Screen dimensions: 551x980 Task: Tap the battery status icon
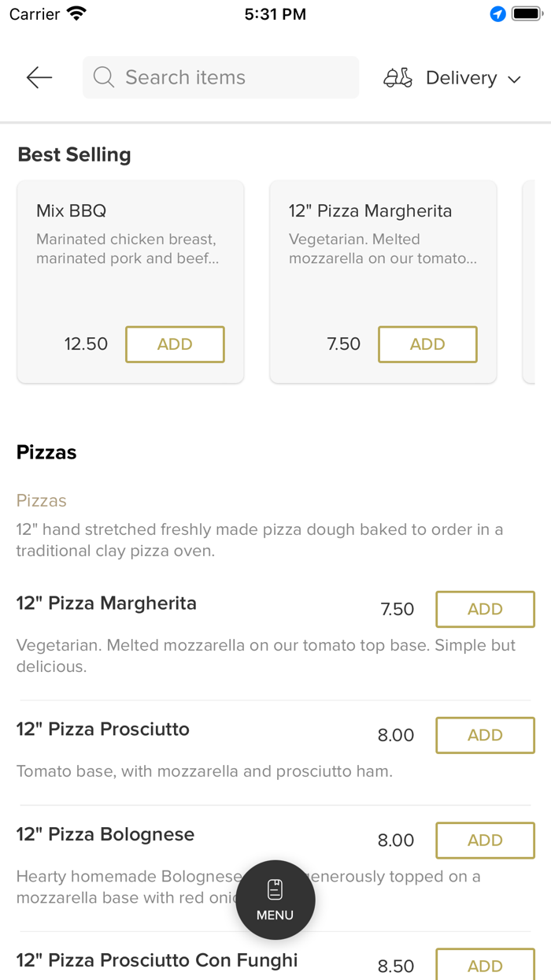[x=526, y=14]
